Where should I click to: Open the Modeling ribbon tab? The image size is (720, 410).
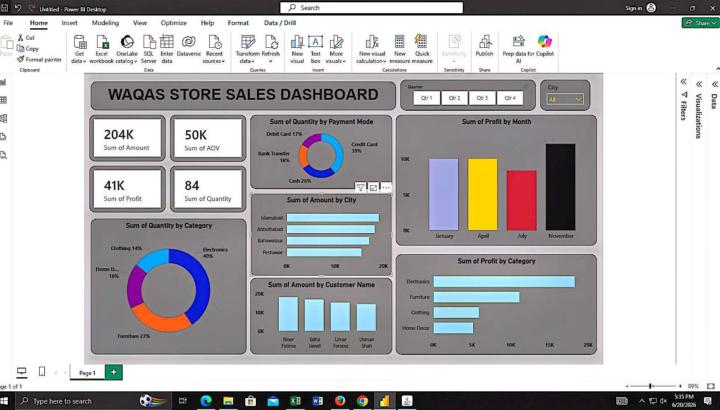pyautogui.click(x=105, y=22)
